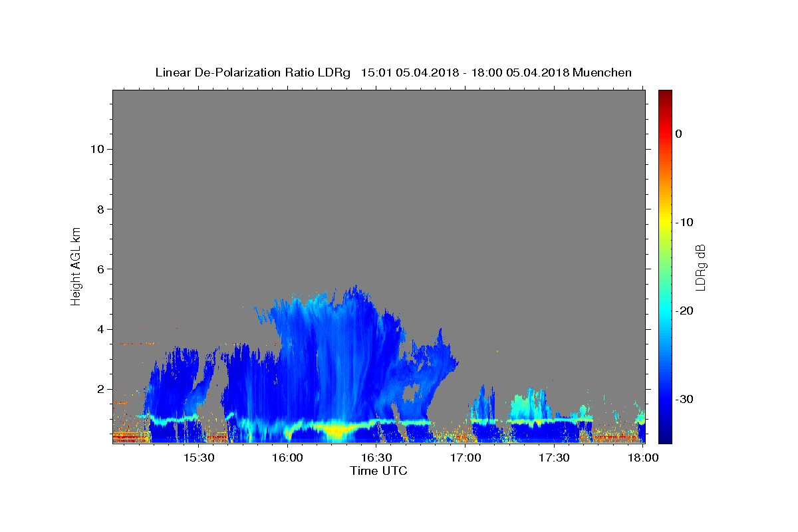Click the 18:00 time tick label
Viewport: 798px width, 532px height.
[642, 458]
